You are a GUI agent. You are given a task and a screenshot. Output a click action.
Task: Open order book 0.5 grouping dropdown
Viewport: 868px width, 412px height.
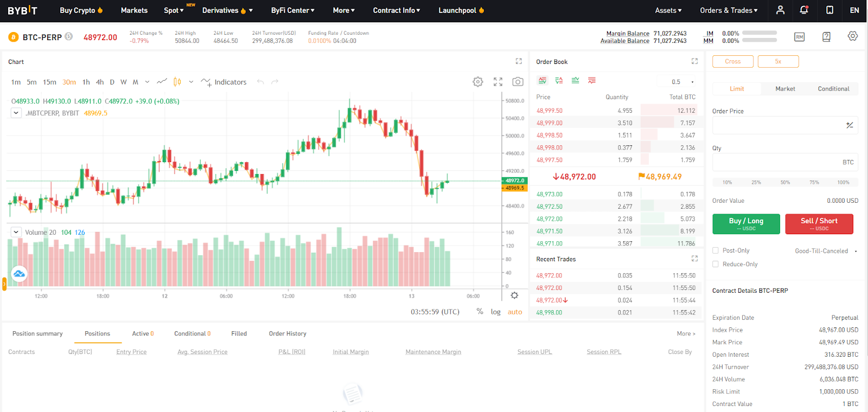pyautogui.click(x=682, y=82)
